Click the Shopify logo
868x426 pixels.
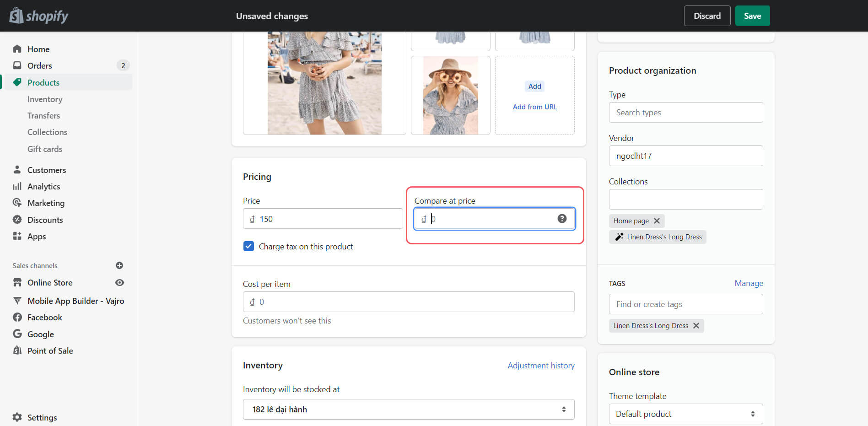[39, 16]
